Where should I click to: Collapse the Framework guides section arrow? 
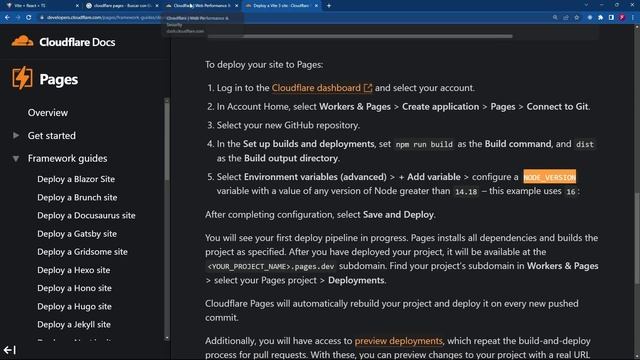16,158
